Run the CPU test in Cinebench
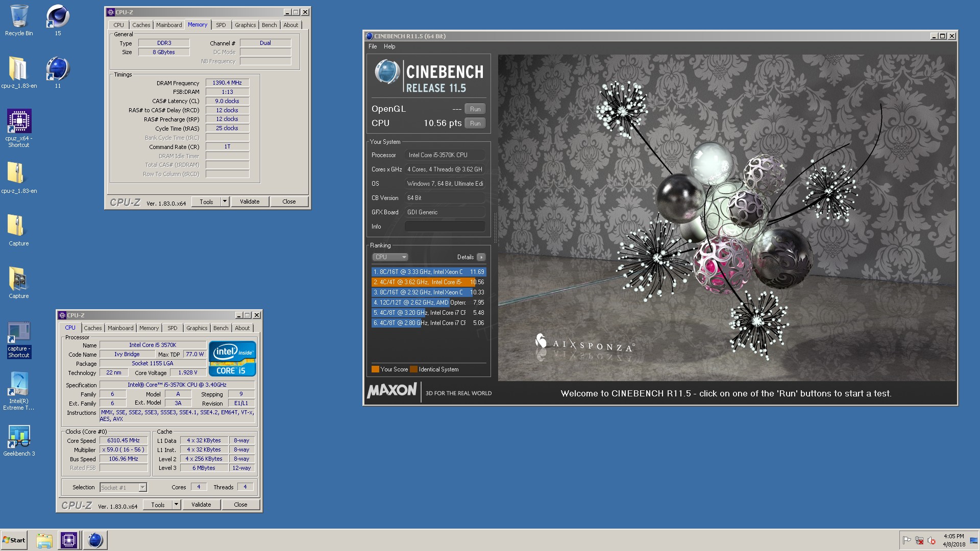 [x=475, y=123]
